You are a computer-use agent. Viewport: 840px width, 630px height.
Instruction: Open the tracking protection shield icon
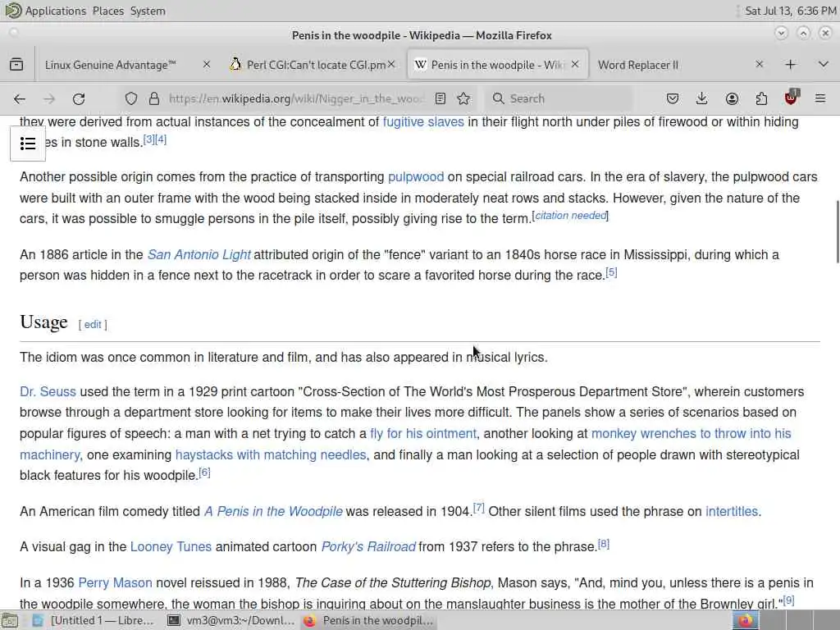(131, 98)
